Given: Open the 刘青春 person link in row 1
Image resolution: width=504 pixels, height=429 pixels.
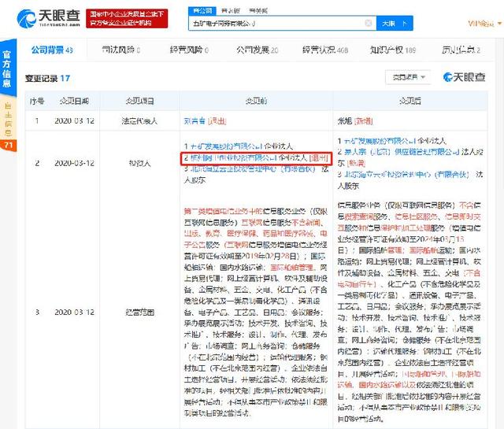Looking at the screenshot, I should [195, 120].
